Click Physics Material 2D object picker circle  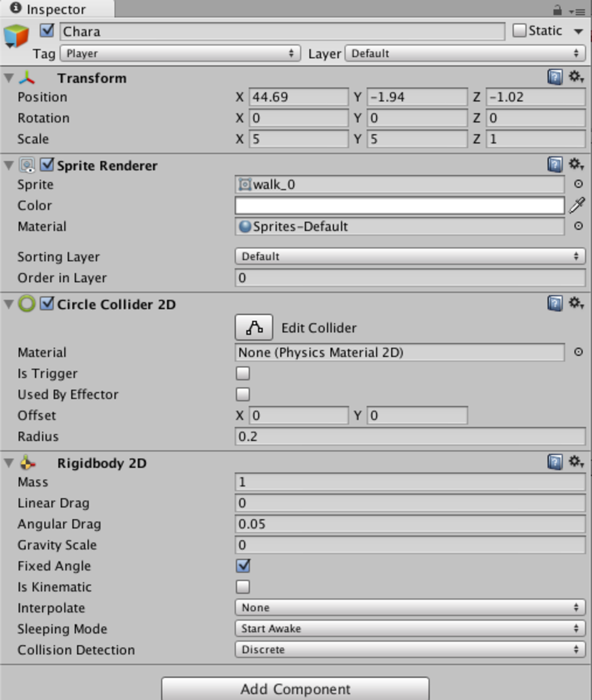(x=578, y=352)
